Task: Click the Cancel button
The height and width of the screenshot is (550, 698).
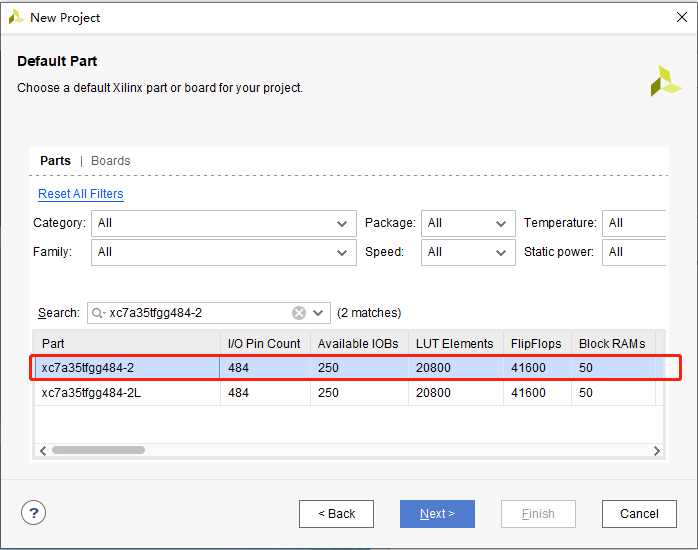Action: [x=639, y=514]
